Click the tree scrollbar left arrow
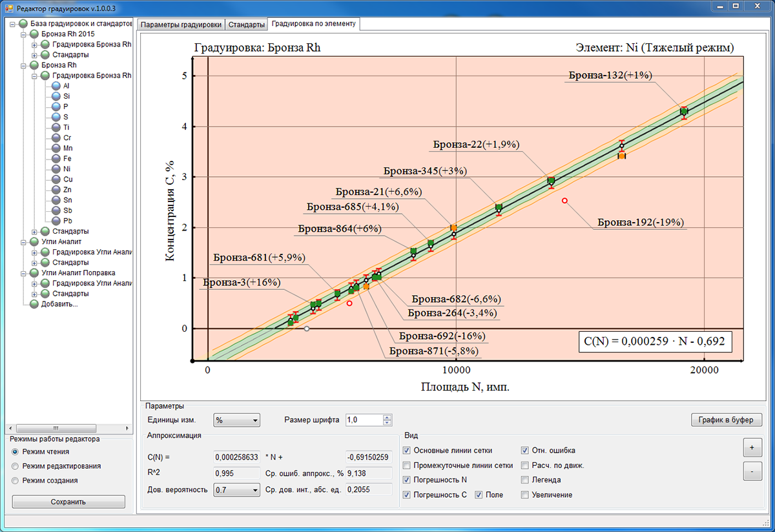 (9, 428)
